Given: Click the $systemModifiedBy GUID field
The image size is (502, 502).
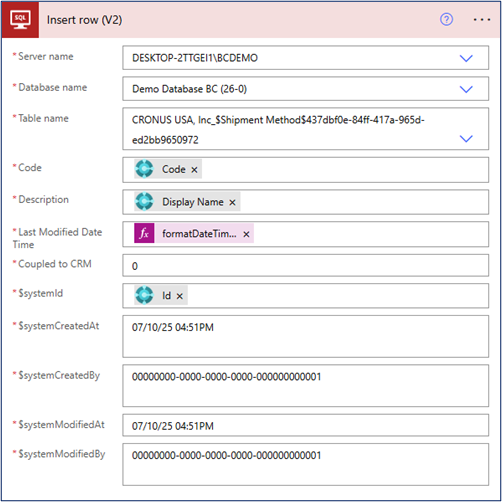Looking at the screenshot, I should point(305,464).
